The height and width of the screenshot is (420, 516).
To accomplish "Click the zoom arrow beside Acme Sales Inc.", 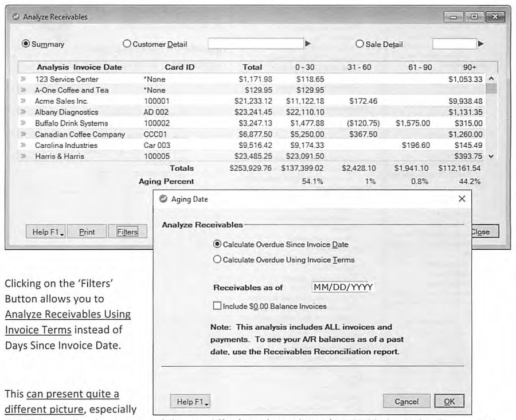I will tap(24, 101).
